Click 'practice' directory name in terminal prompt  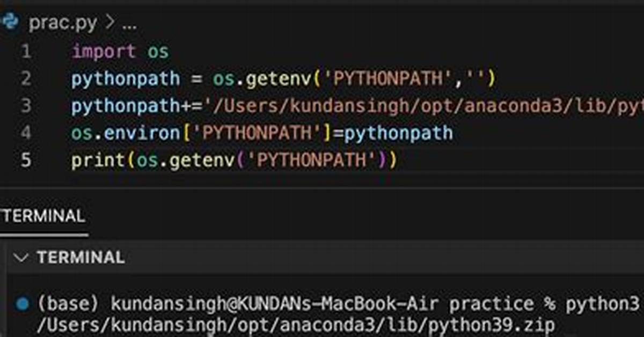[x=492, y=305]
